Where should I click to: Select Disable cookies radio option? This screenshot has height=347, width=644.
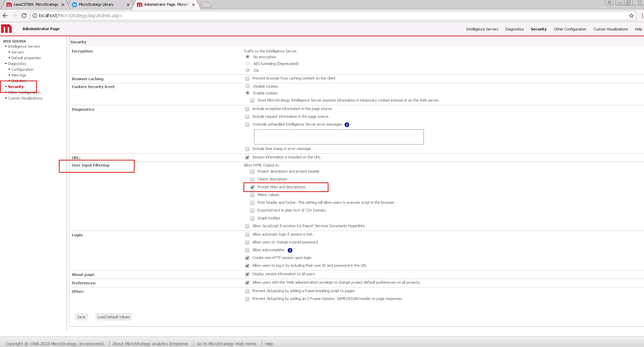point(248,86)
